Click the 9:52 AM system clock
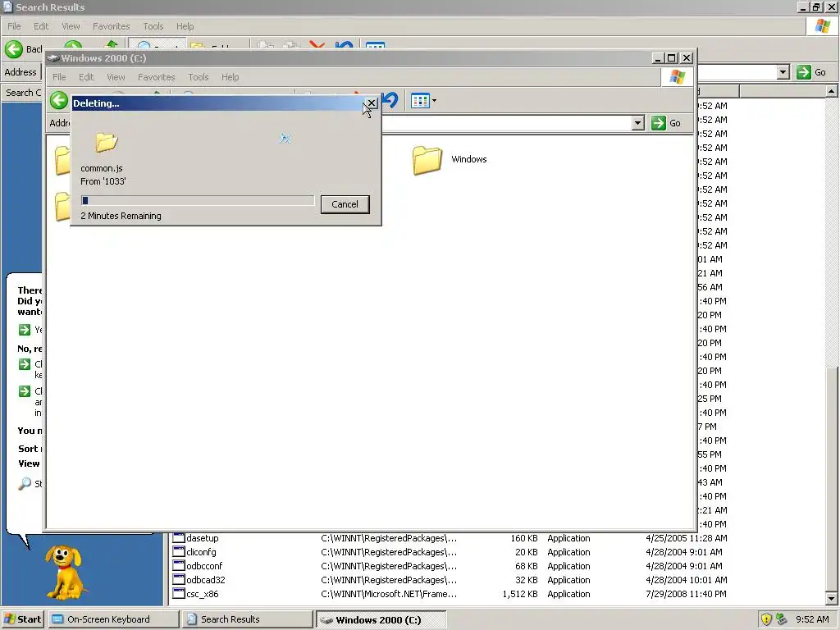Image resolution: width=840 pixels, height=630 pixels. point(812,619)
